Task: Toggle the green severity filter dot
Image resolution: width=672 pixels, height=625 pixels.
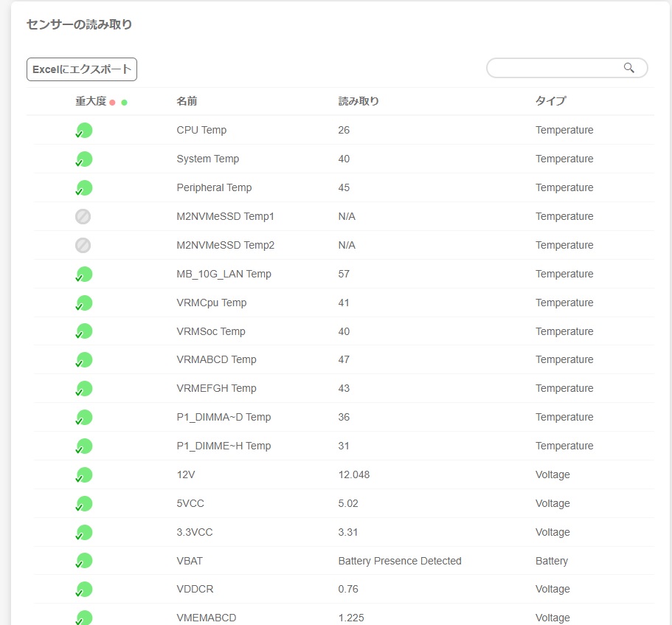Action: pyautogui.click(x=124, y=103)
